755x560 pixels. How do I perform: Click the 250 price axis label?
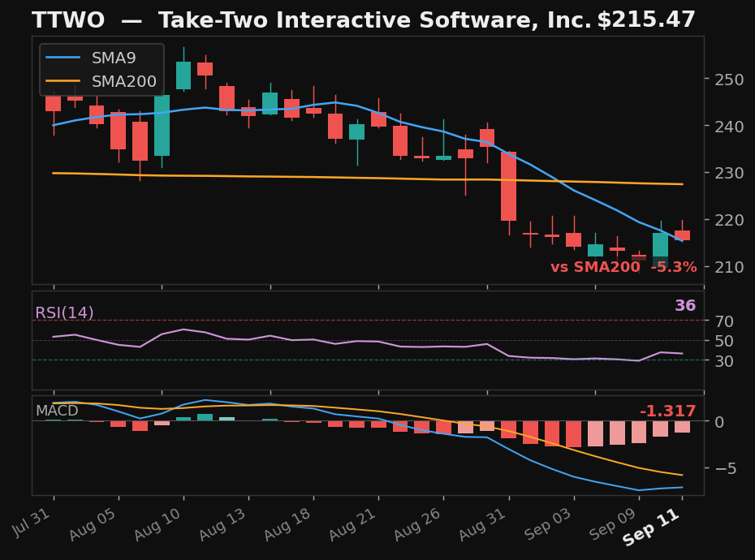coord(729,80)
